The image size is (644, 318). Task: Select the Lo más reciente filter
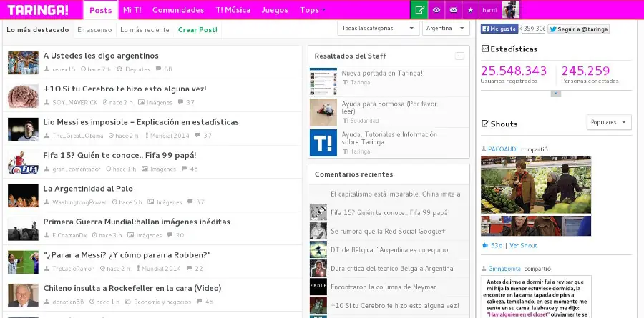click(145, 30)
